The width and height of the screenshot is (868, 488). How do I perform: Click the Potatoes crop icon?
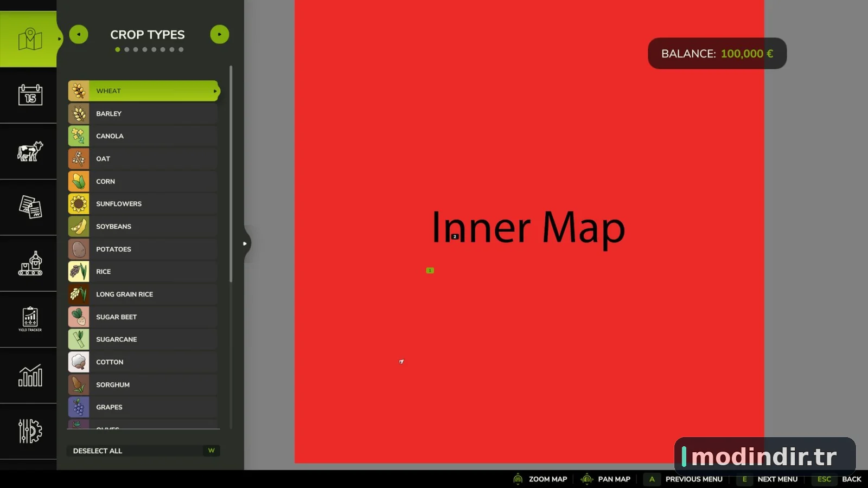[x=79, y=249]
